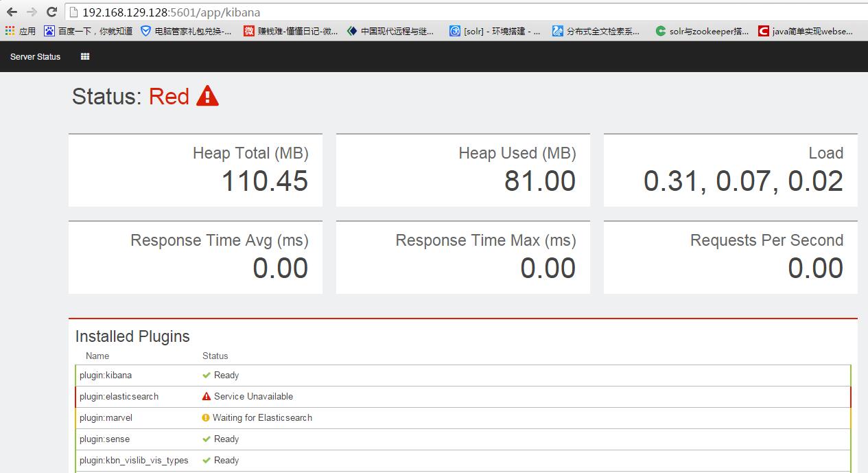Click the Response Time Max (ms) label
The width and height of the screenshot is (868, 473).
pos(486,240)
